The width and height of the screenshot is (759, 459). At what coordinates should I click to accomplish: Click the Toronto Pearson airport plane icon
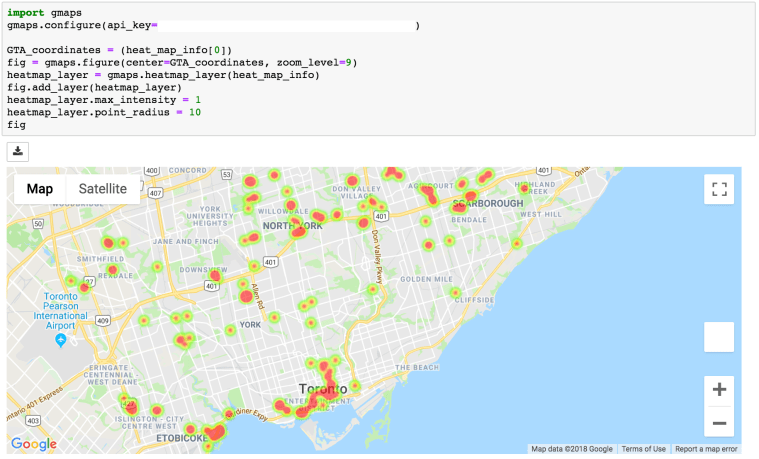(61, 340)
